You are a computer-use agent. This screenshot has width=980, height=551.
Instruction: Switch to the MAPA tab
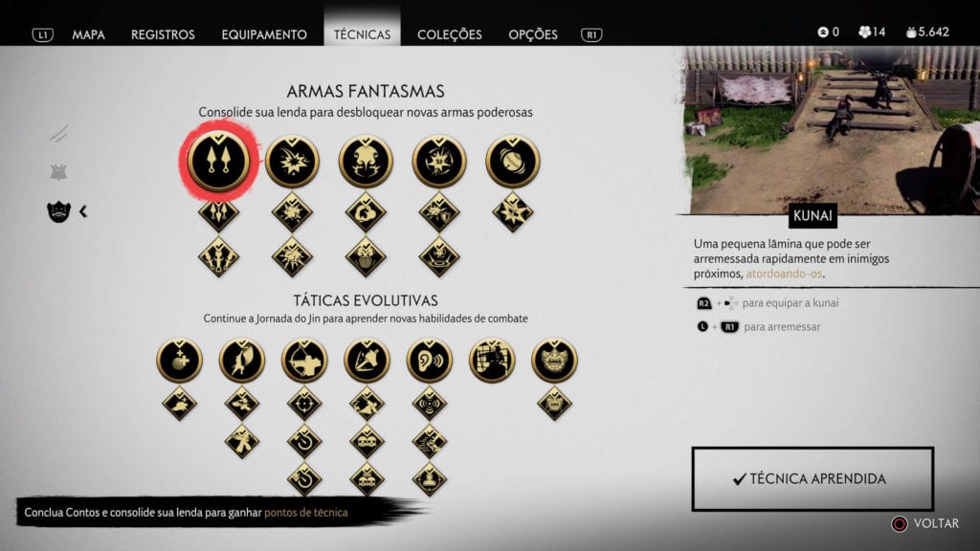[88, 34]
